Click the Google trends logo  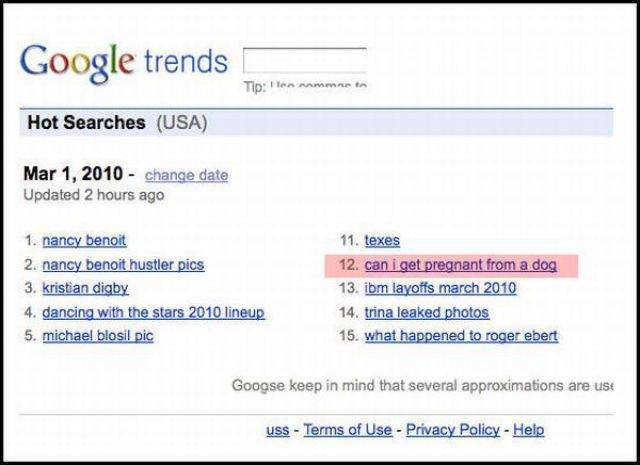pyautogui.click(x=124, y=62)
